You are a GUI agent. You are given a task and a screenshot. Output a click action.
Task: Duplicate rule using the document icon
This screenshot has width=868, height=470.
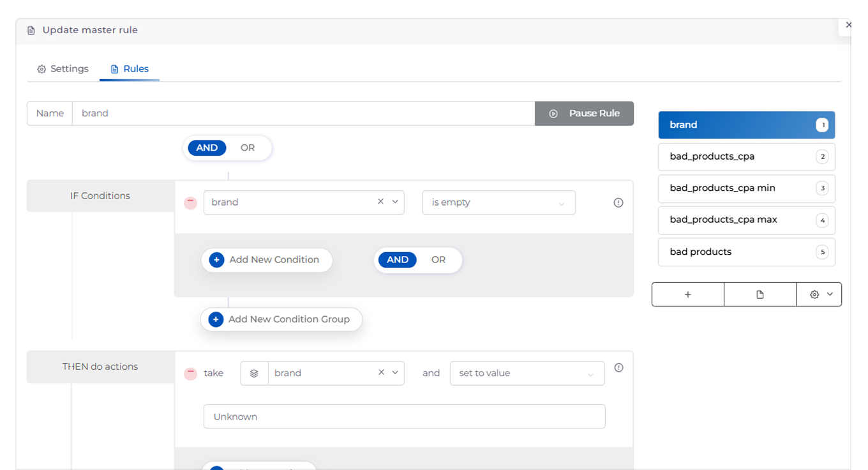click(759, 294)
